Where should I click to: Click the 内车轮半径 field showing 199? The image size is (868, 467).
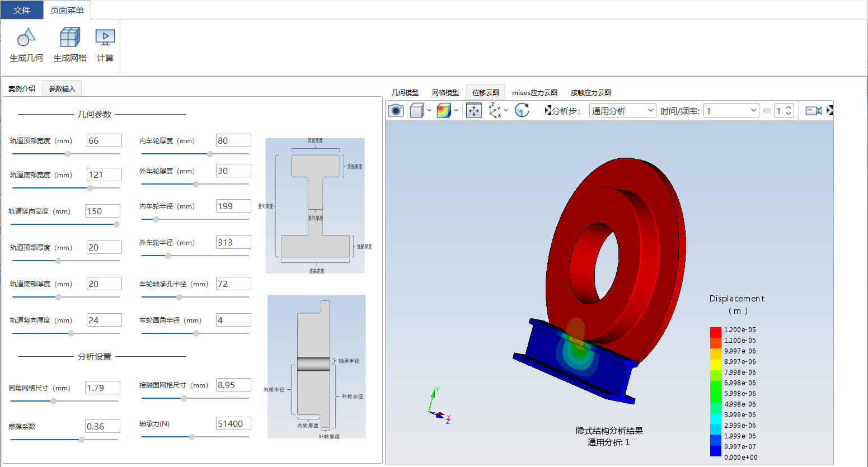pos(233,206)
